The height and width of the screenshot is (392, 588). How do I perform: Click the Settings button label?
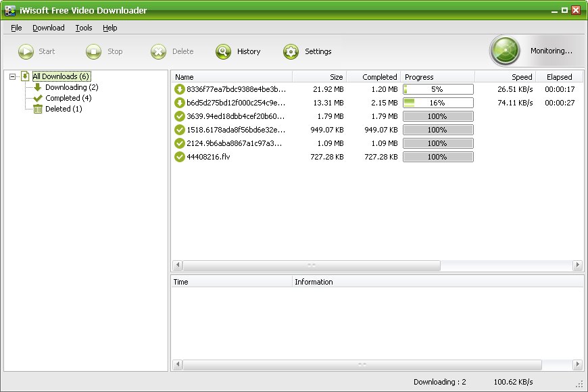(318, 51)
